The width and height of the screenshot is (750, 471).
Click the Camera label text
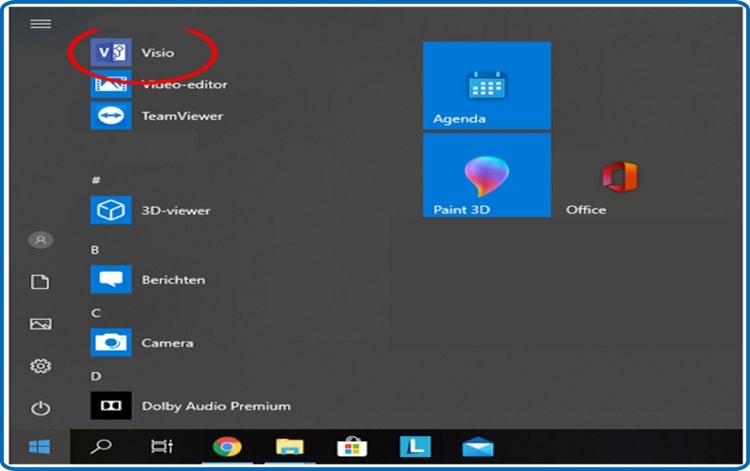click(x=167, y=343)
